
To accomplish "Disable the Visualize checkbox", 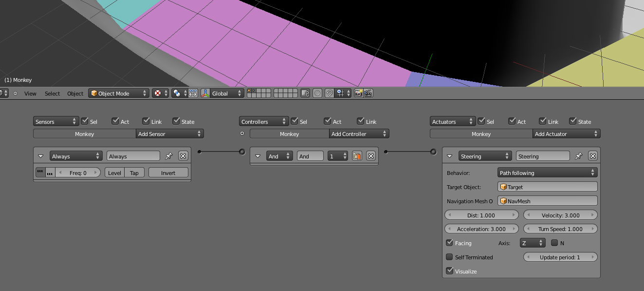I will tap(449, 271).
